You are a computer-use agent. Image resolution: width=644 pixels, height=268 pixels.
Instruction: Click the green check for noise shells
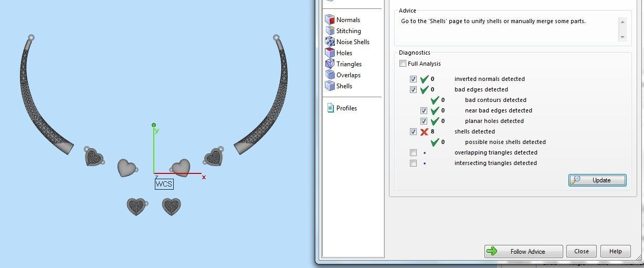[x=435, y=142]
